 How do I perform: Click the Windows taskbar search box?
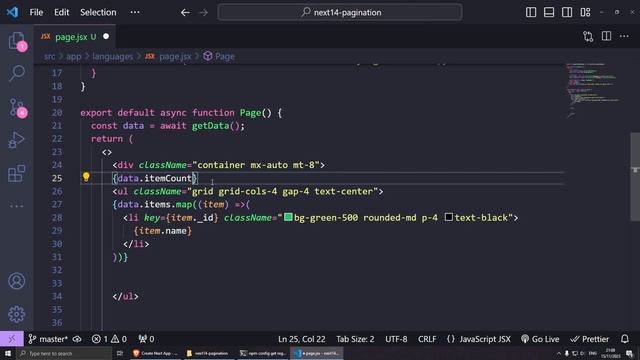[64, 353]
